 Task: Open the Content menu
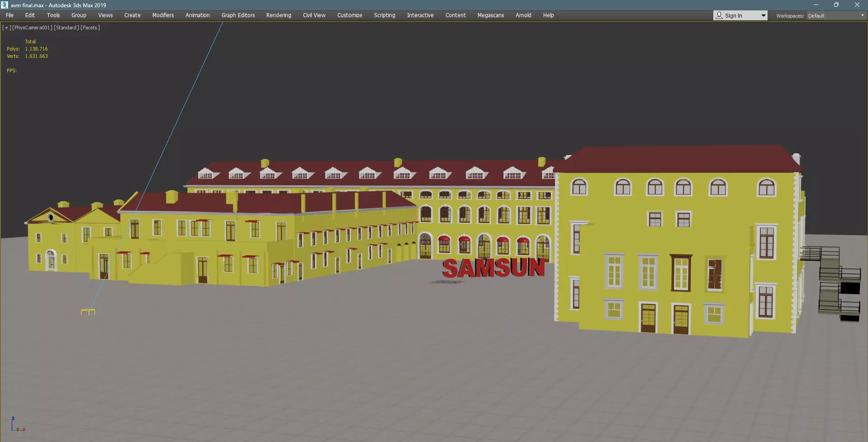tap(455, 15)
